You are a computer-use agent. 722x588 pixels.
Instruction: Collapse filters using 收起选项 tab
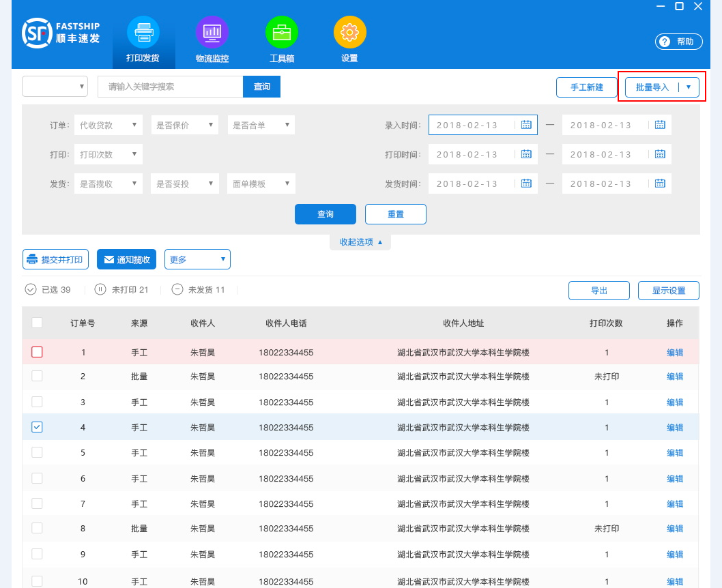[x=360, y=242]
